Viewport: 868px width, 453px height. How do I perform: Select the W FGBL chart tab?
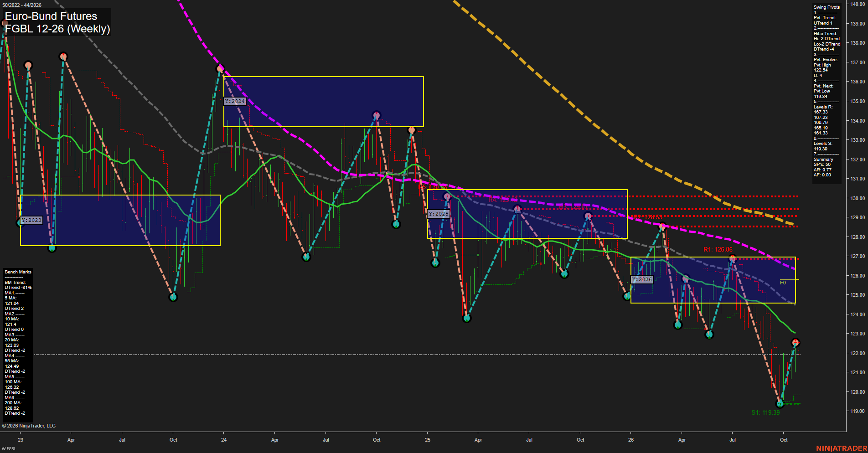tap(9, 449)
